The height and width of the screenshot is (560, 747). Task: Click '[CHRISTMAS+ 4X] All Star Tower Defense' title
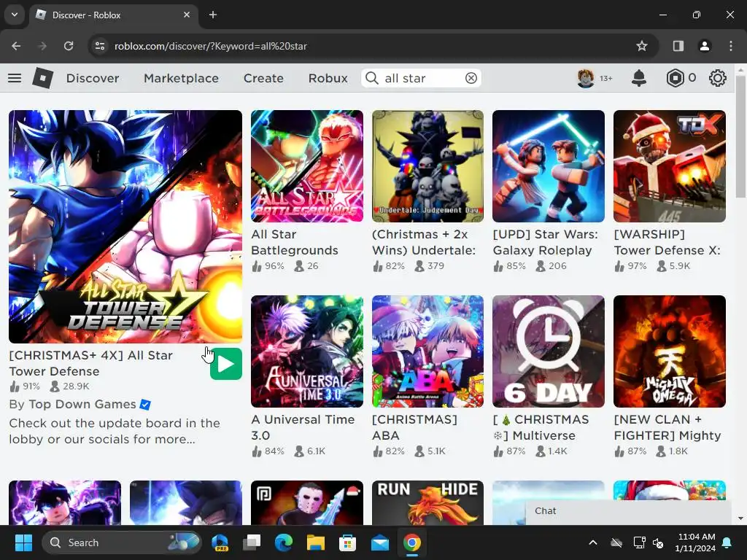point(90,363)
